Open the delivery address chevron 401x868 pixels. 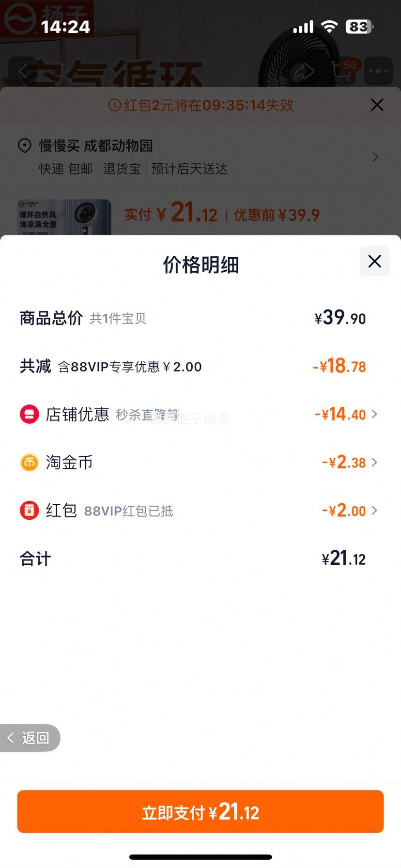coord(375,157)
